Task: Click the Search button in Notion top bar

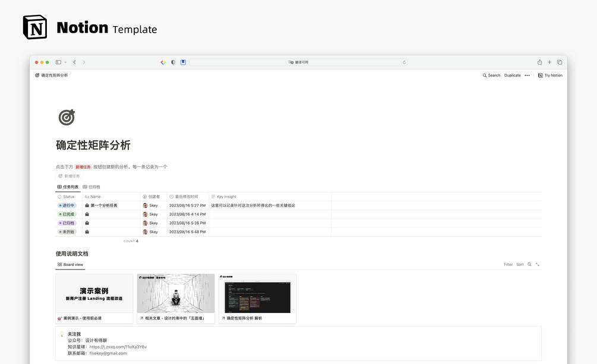Action: (491, 75)
